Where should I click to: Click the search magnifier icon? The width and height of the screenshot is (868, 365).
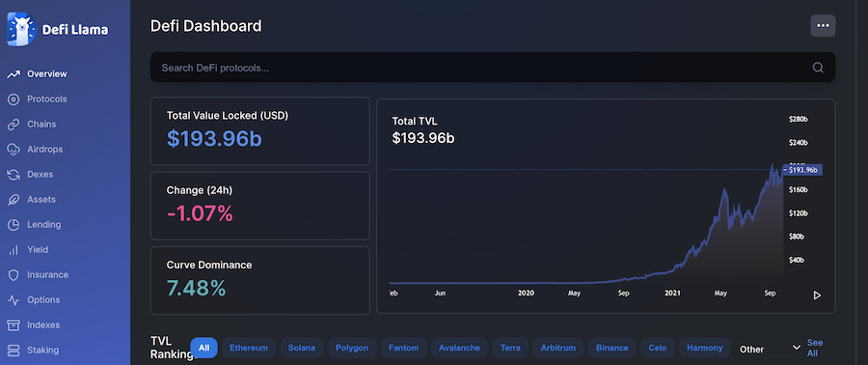(x=818, y=68)
